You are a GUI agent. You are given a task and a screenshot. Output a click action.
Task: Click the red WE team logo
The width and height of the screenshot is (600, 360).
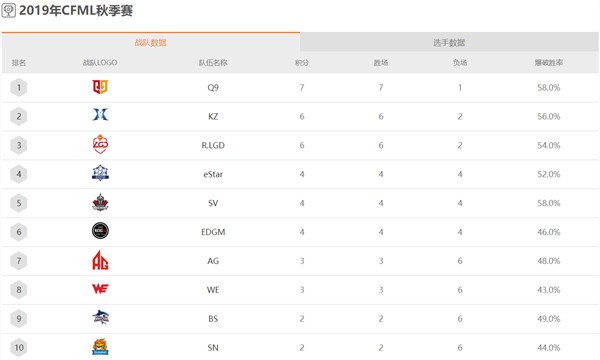pyautogui.click(x=100, y=288)
